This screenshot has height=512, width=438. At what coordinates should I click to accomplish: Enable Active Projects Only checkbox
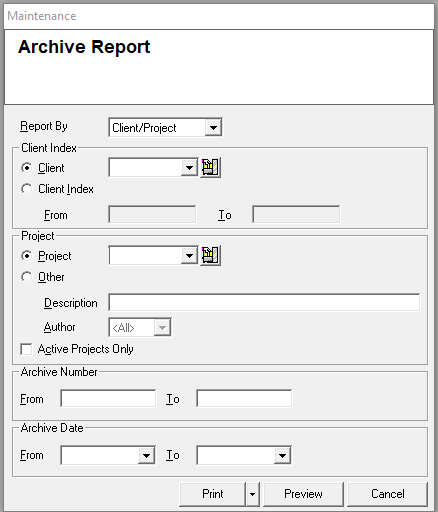coord(26,349)
